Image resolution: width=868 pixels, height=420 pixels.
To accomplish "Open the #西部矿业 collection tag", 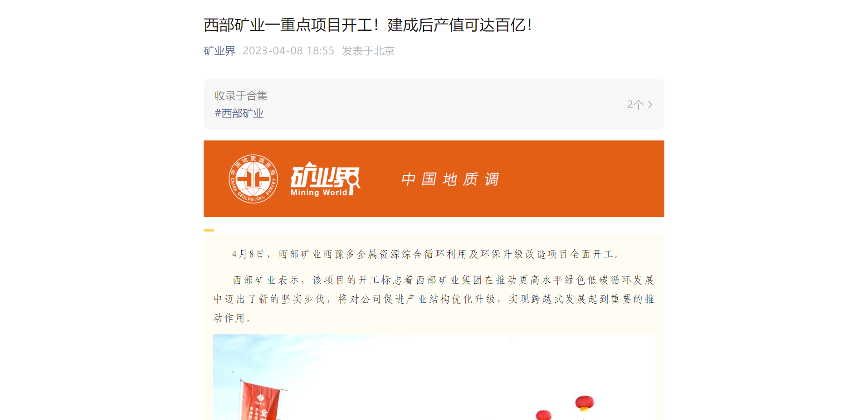I will coord(239,113).
